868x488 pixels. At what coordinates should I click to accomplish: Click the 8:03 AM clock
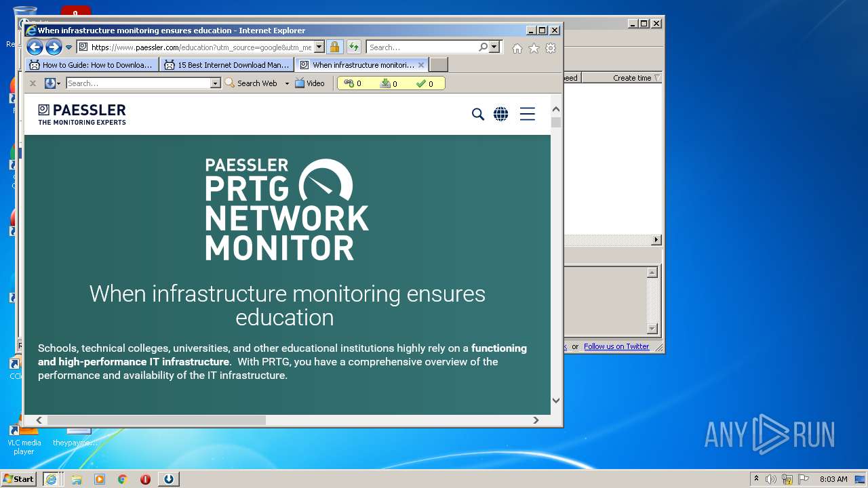click(833, 479)
